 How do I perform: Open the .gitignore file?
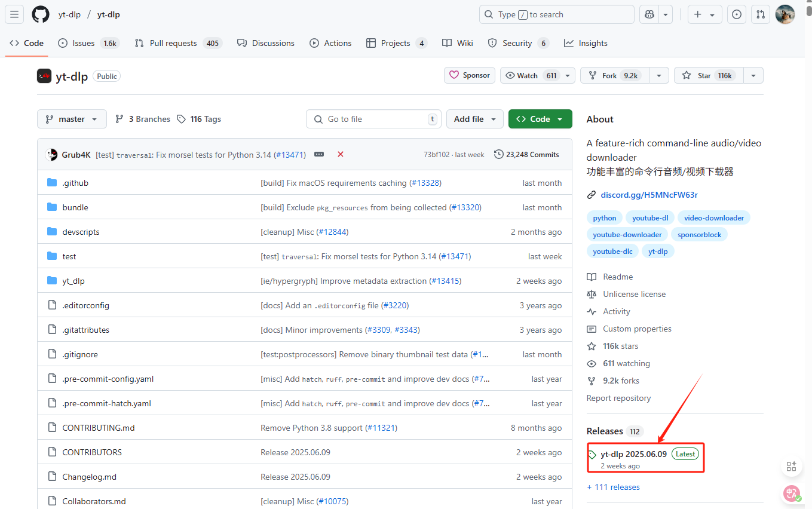80,354
